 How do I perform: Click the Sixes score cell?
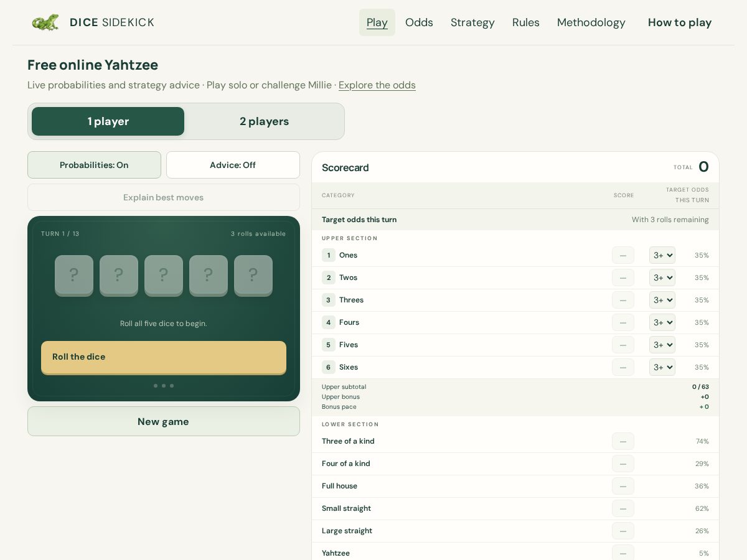click(x=623, y=367)
